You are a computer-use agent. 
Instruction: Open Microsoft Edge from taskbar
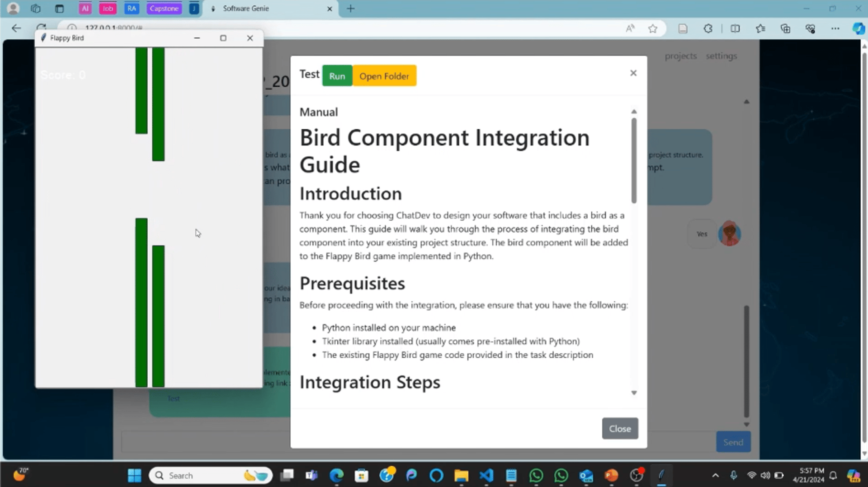[x=336, y=475]
